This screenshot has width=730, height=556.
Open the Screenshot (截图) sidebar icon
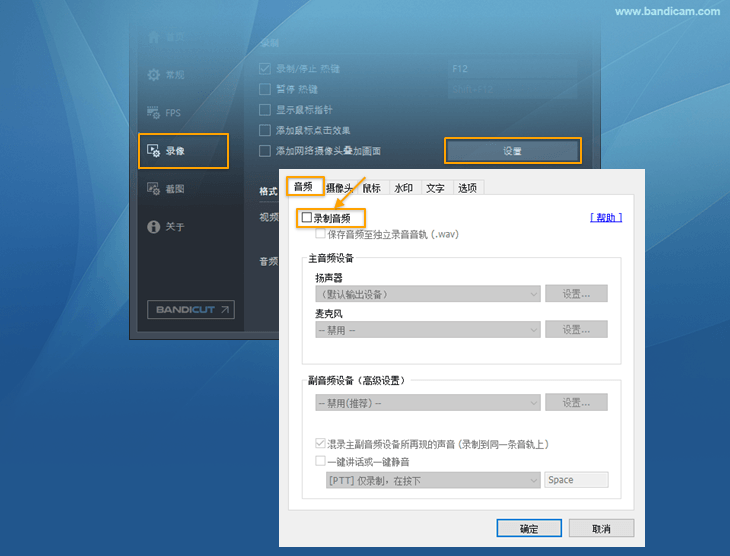click(x=154, y=189)
